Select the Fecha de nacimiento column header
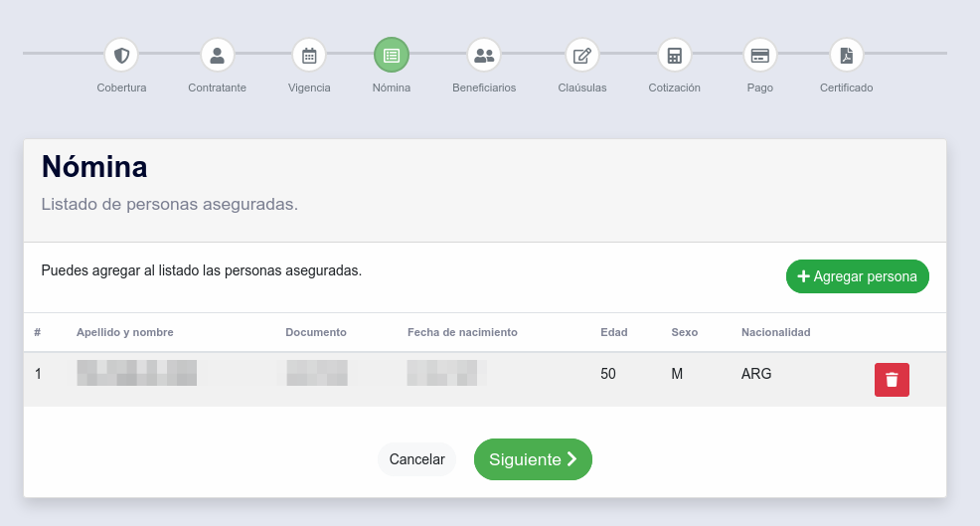Image resolution: width=980 pixels, height=526 pixels. coord(462,332)
